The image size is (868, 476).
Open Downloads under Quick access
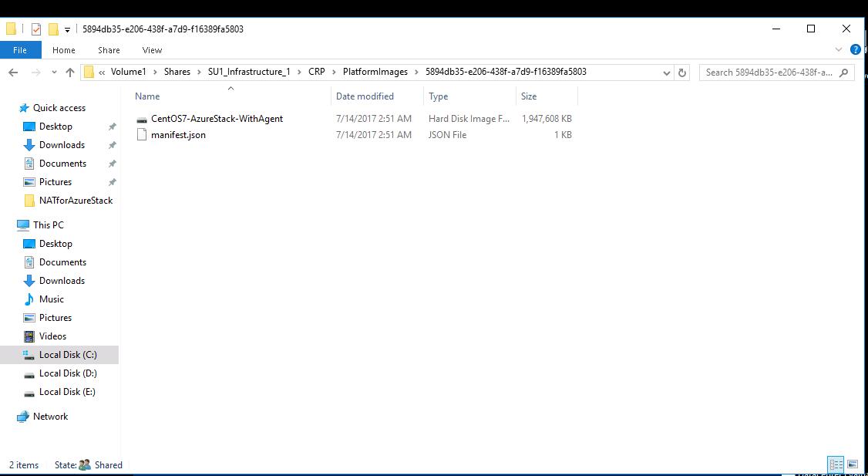coord(62,144)
